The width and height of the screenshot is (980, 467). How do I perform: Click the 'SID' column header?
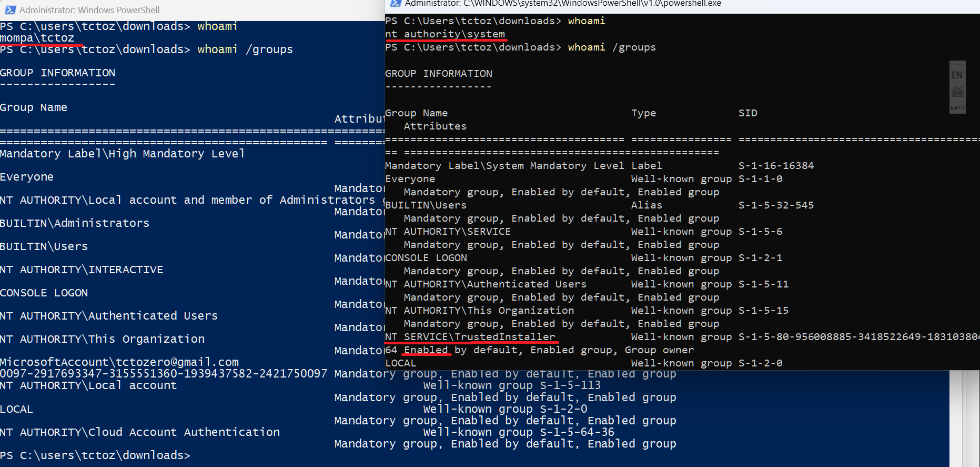748,113
